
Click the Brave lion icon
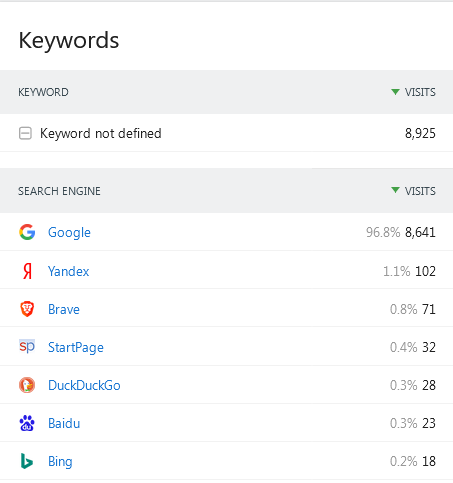coord(27,309)
